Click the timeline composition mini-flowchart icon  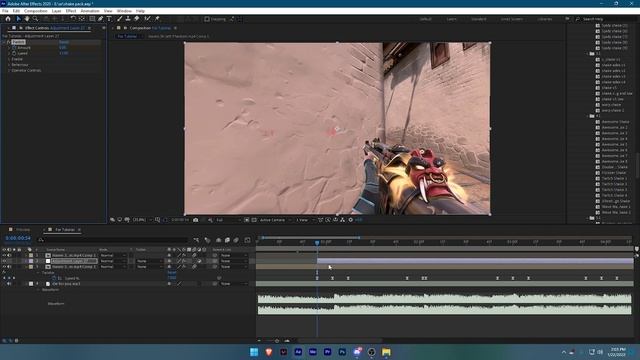click(196, 240)
